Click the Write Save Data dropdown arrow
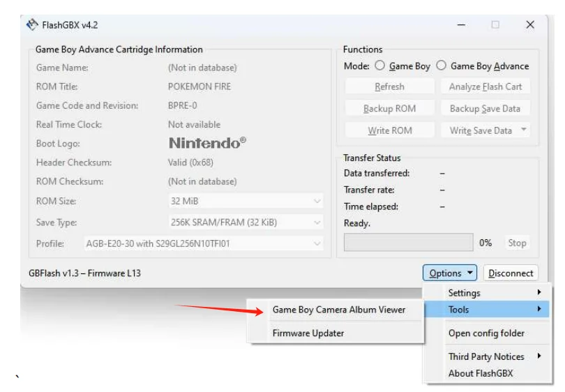Screen dimensions: 565x392 pyautogui.click(x=524, y=130)
